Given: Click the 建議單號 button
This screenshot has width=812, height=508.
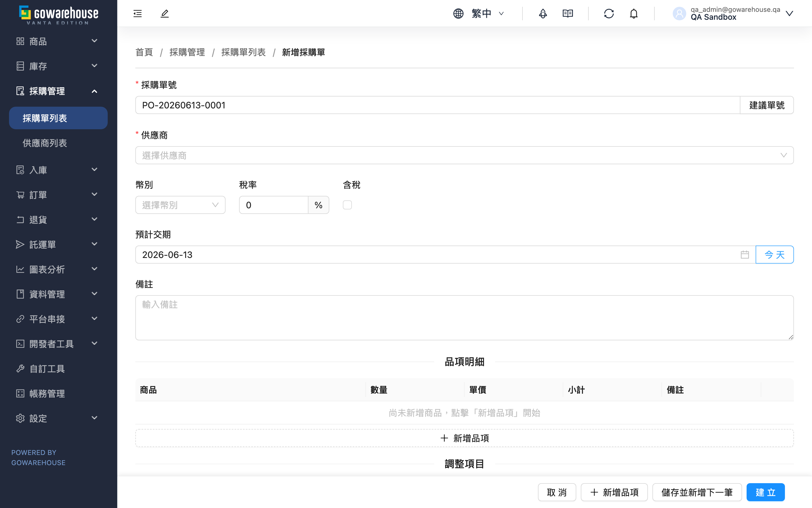Looking at the screenshot, I should coord(767,105).
